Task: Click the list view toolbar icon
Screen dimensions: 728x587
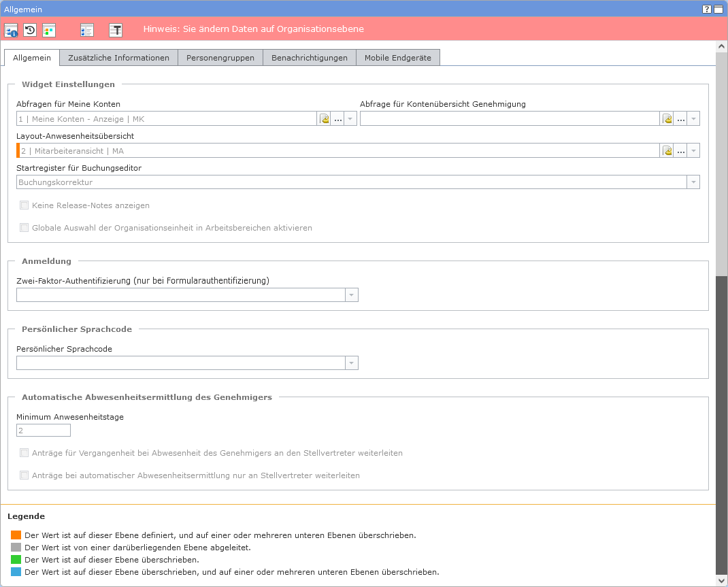Action: coord(86,30)
